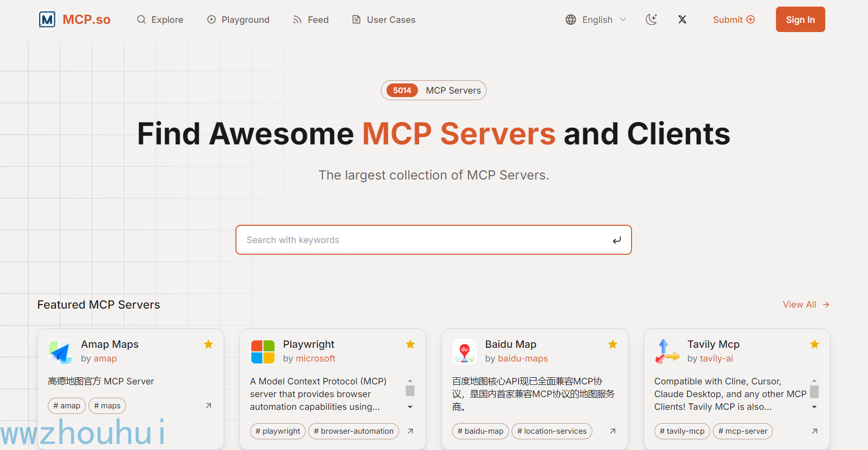The image size is (868, 450).
Task: Click the star on Tavily Mcp card
Action: click(x=815, y=344)
